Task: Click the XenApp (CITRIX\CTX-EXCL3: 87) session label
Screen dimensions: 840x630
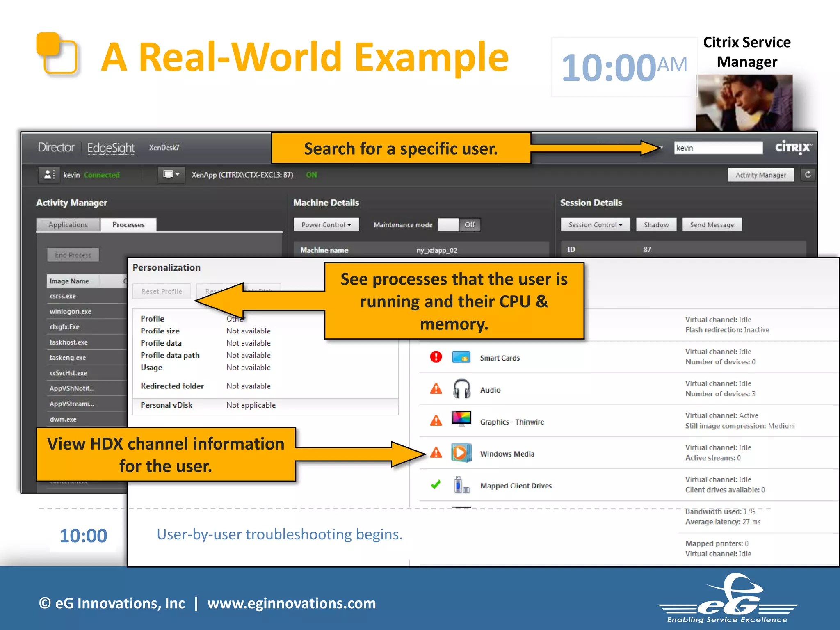Action: pyautogui.click(x=242, y=175)
